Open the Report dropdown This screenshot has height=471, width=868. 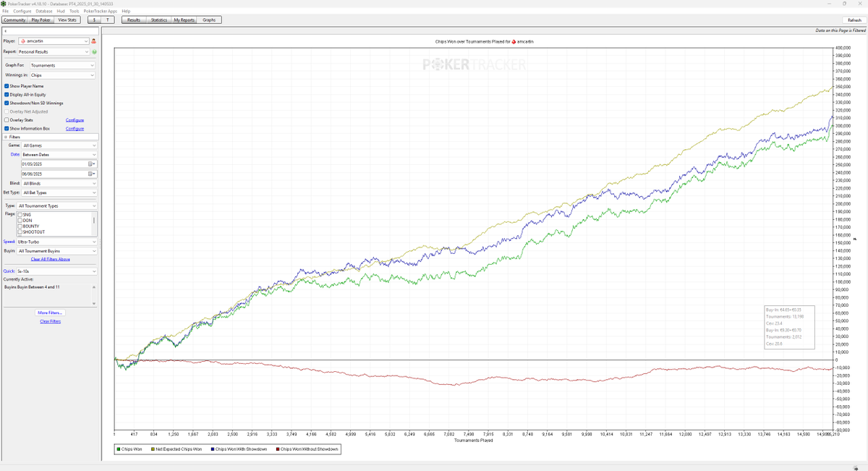(x=54, y=52)
